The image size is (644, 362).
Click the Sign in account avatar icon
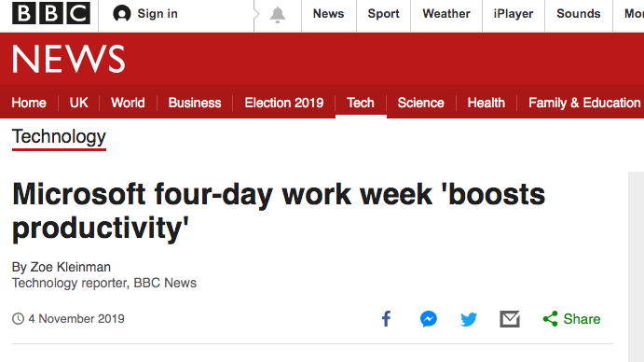[x=121, y=14]
